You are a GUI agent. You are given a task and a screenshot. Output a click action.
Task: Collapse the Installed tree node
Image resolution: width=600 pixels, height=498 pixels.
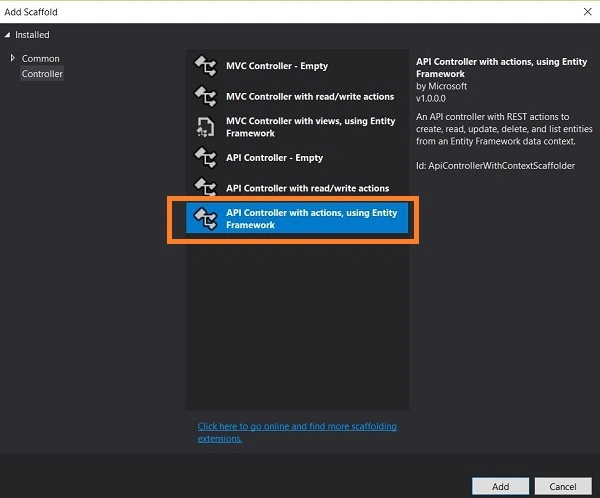coord(7,35)
